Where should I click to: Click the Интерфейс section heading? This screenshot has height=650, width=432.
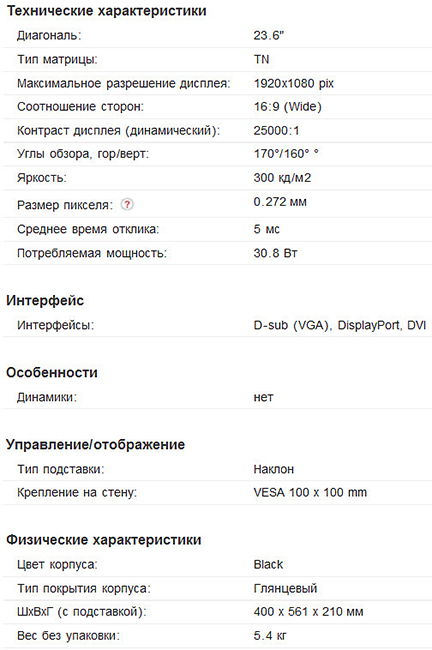[45, 301]
